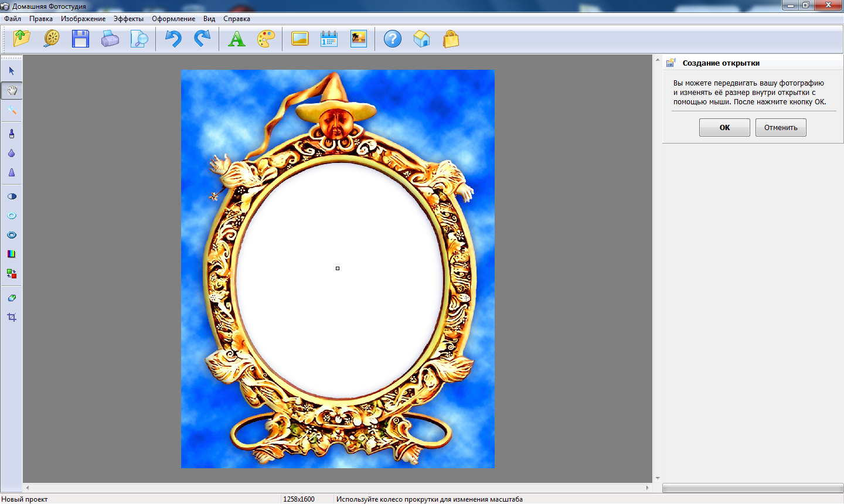Add text using the green A icon
The height and width of the screenshot is (504, 844).
237,39
